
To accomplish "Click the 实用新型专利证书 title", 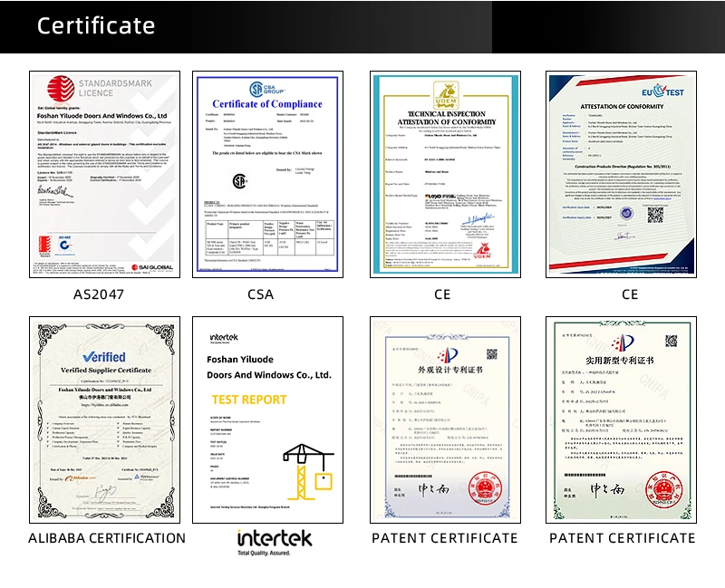I will (x=620, y=361).
